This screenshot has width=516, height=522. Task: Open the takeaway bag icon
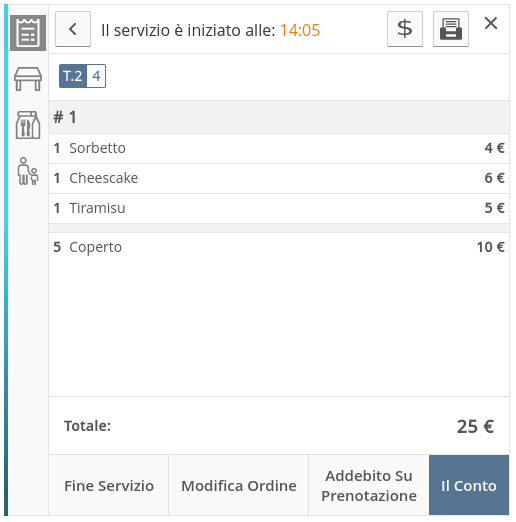tap(28, 125)
